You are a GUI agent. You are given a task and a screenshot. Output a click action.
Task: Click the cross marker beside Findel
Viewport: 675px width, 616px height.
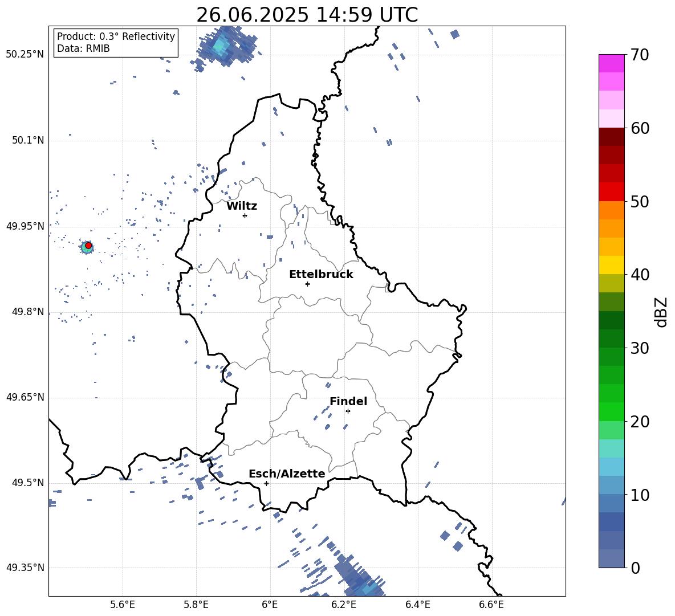(x=348, y=411)
